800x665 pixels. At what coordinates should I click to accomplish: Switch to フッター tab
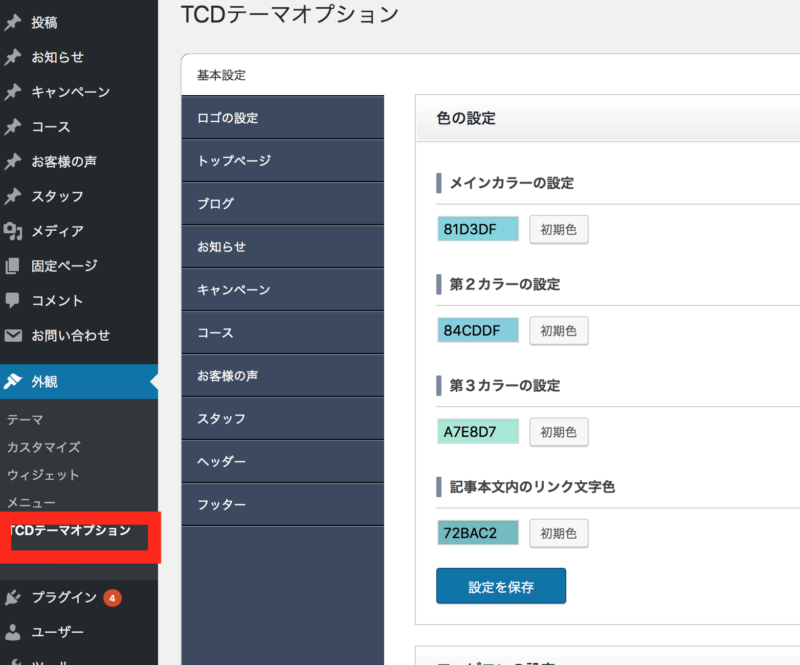click(x=283, y=504)
